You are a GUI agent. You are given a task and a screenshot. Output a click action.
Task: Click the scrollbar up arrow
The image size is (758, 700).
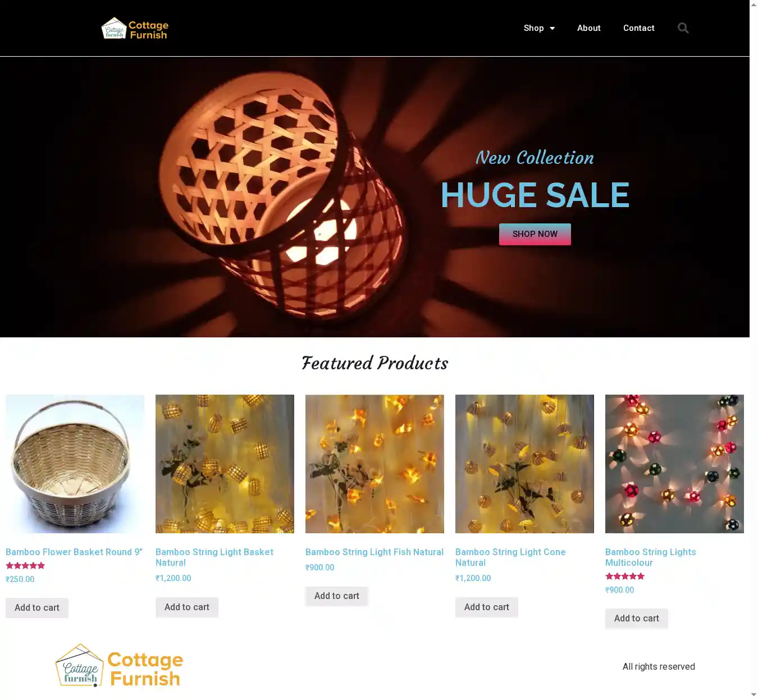click(x=754, y=4)
